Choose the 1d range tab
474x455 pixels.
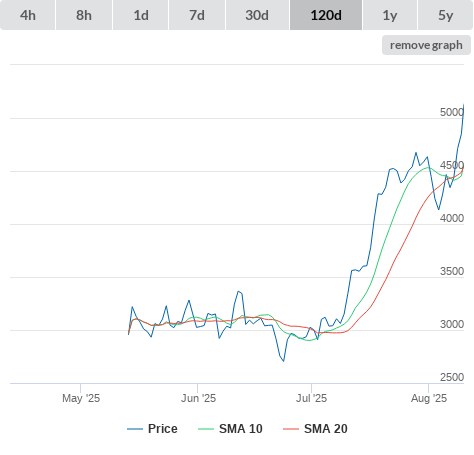coord(141,15)
